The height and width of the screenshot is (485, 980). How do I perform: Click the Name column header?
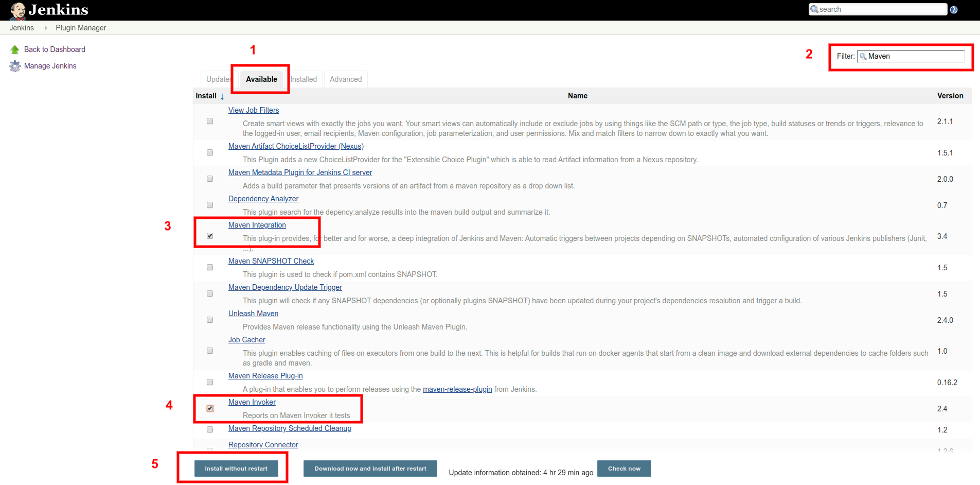tap(578, 96)
